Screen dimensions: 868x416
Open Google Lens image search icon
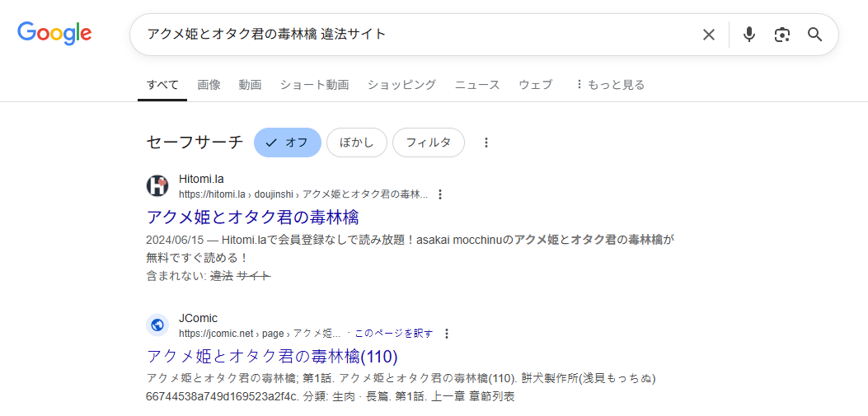(x=781, y=35)
